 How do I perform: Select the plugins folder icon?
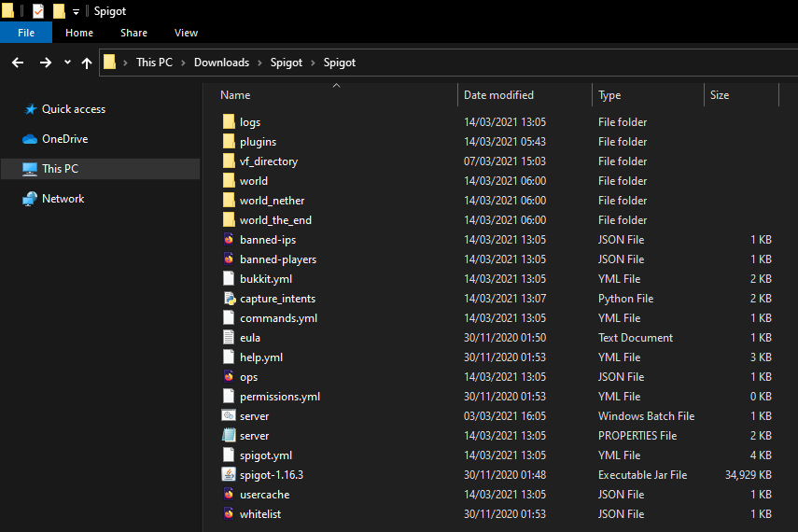229,142
